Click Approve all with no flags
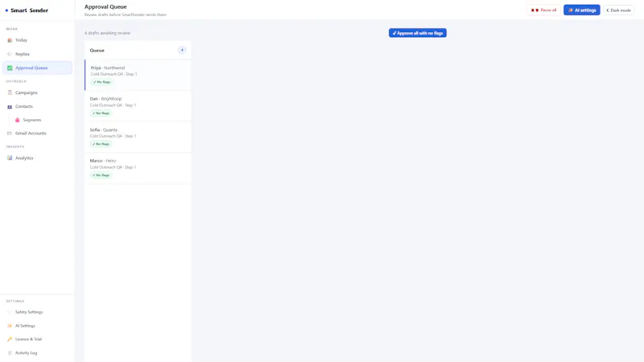 click(x=417, y=33)
